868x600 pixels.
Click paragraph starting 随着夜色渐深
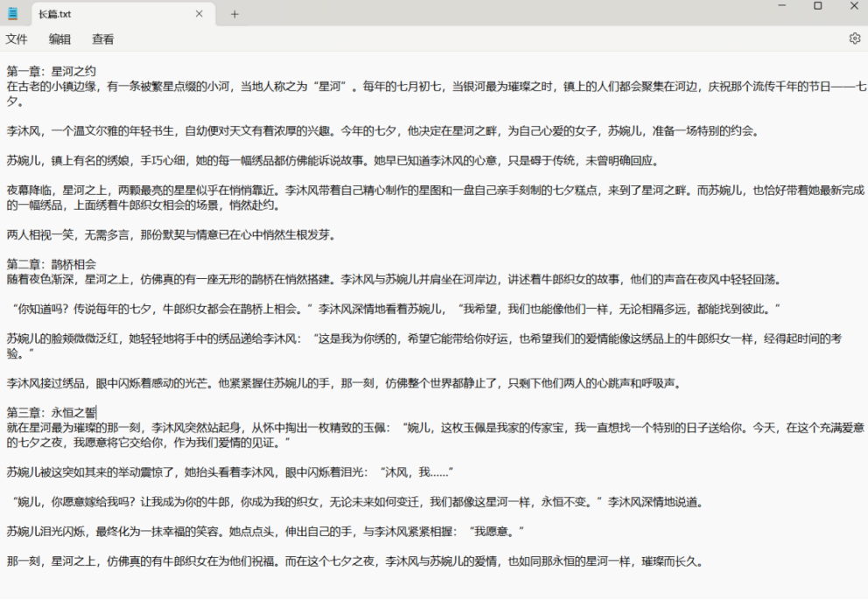click(x=394, y=280)
